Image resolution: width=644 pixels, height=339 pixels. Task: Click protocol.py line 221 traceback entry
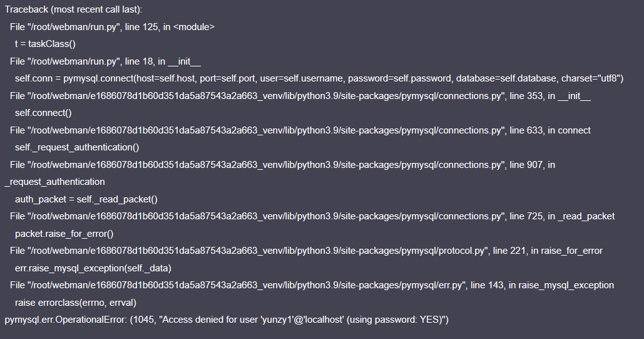tap(306, 251)
